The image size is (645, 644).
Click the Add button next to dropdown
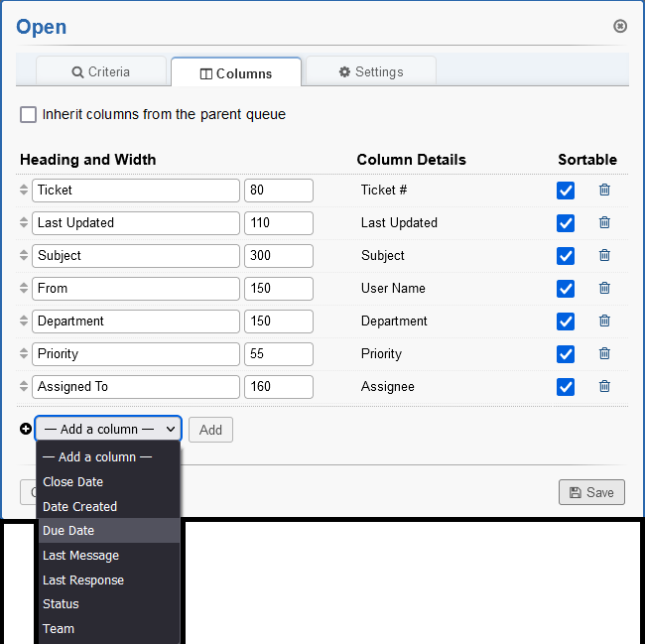click(x=210, y=430)
